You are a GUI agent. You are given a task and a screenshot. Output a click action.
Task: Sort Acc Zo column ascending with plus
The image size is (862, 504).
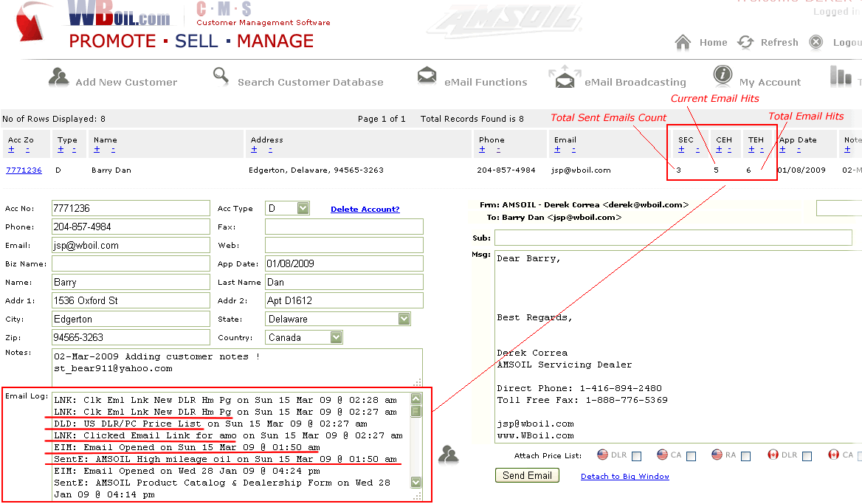11,150
